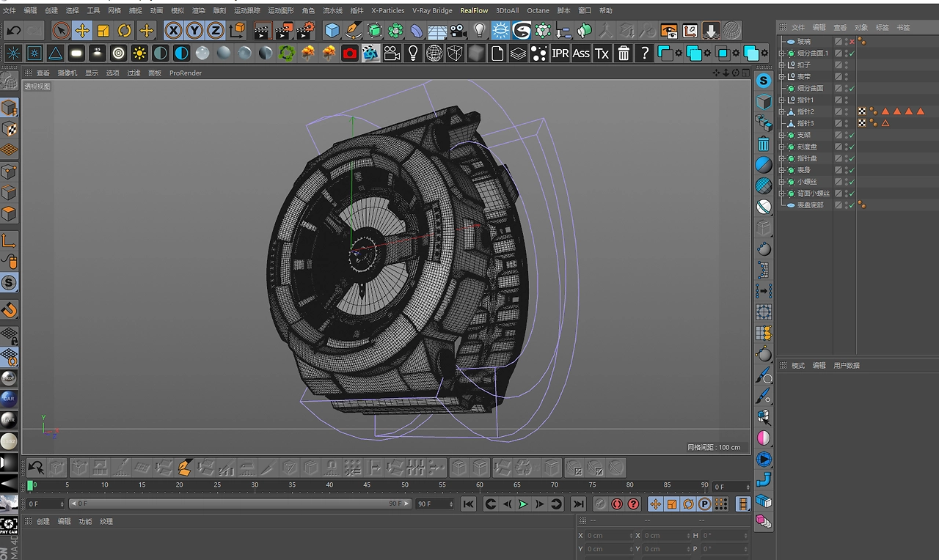This screenshot has width=939, height=560.
Task: Open the IPR render window
Action: tap(560, 53)
